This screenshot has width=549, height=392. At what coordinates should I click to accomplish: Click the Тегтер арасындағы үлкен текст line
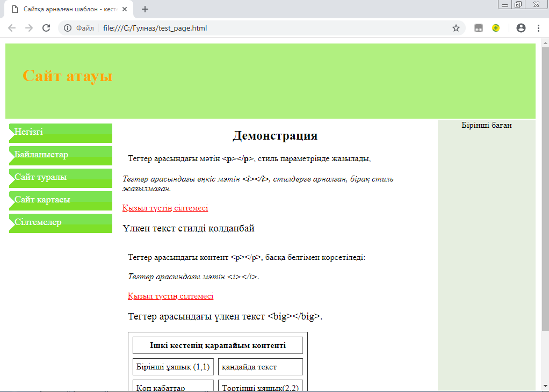(x=225, y=316)
